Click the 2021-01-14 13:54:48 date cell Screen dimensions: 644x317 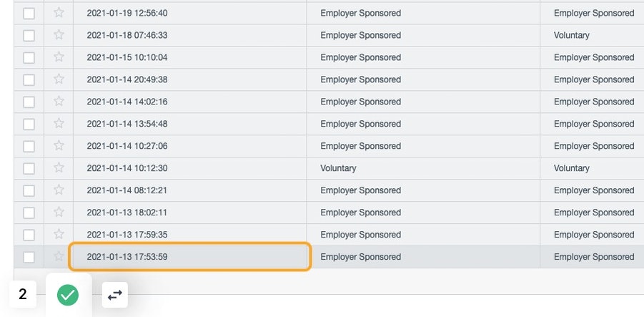tap(189, 124)
